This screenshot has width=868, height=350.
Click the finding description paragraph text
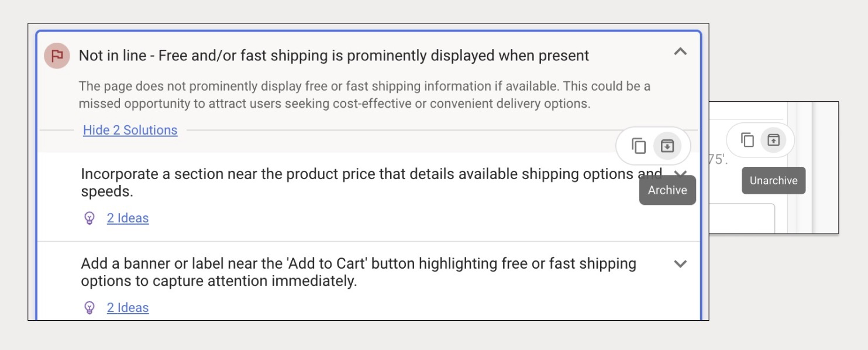(x=364, y=95)
